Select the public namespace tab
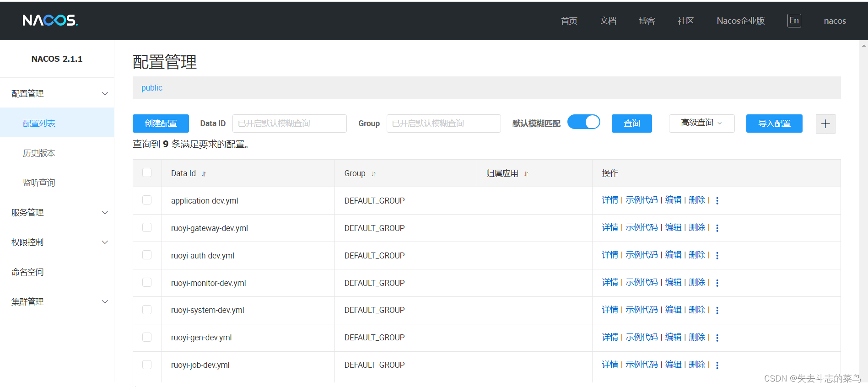This screenshot has width=868, height=387. coord(152,88)
